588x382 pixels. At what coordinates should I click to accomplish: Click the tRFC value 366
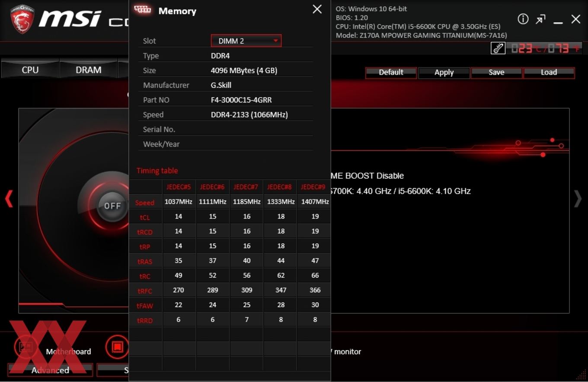[x=315, y=290]
